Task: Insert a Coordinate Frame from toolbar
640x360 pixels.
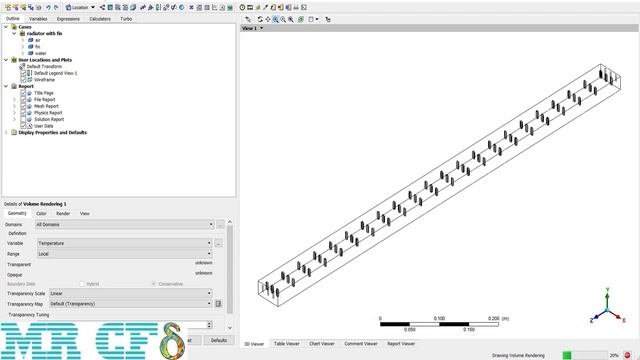Action: 150,7
